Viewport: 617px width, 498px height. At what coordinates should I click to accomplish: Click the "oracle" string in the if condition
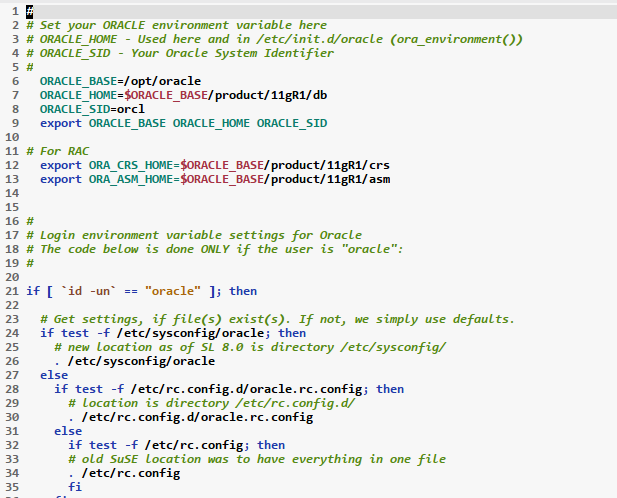[x=173, y=291]
